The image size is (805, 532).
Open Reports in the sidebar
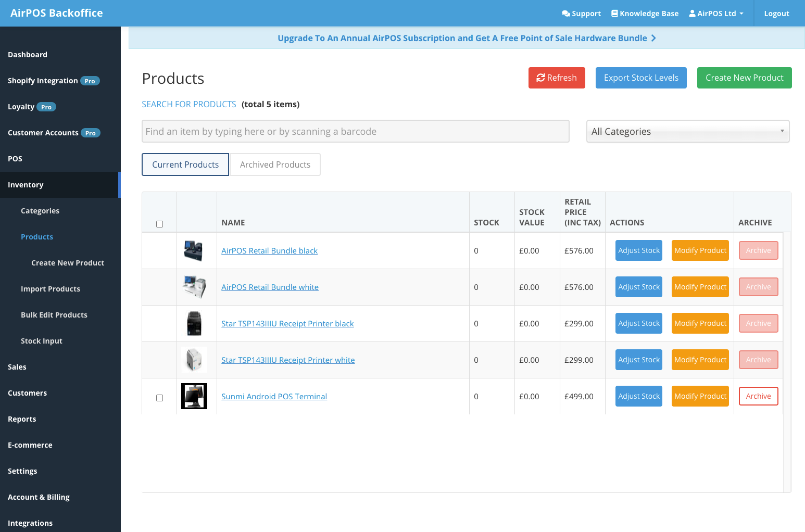22,419
